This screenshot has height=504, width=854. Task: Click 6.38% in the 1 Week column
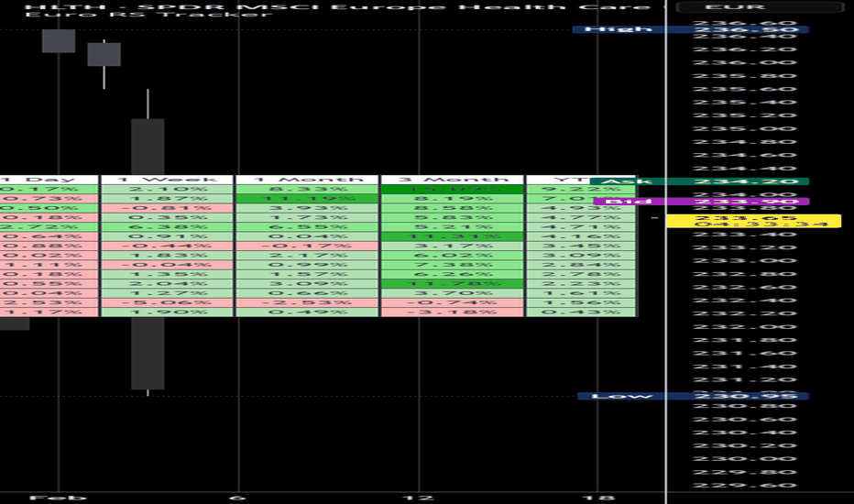coord(167,226)
